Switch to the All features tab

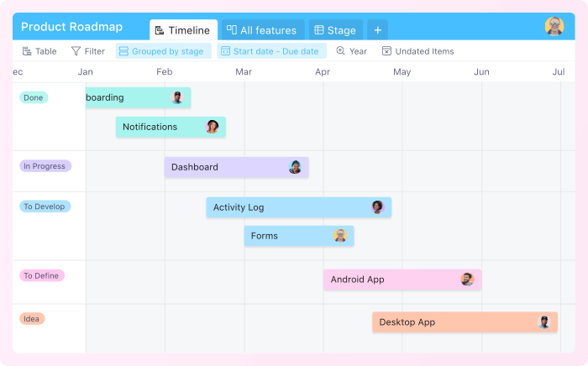[x=261, y=30]
